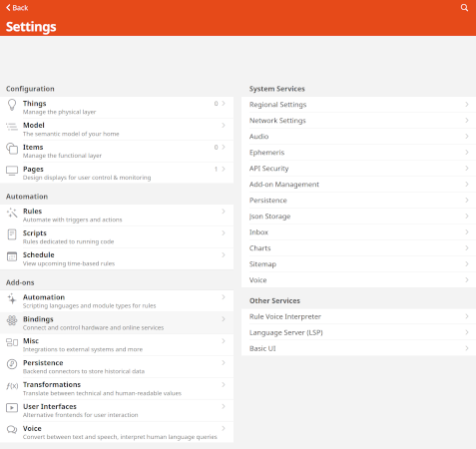Click the Pages count value 1
This screenshot has height=449, width=476.
(x=216, y=169)
